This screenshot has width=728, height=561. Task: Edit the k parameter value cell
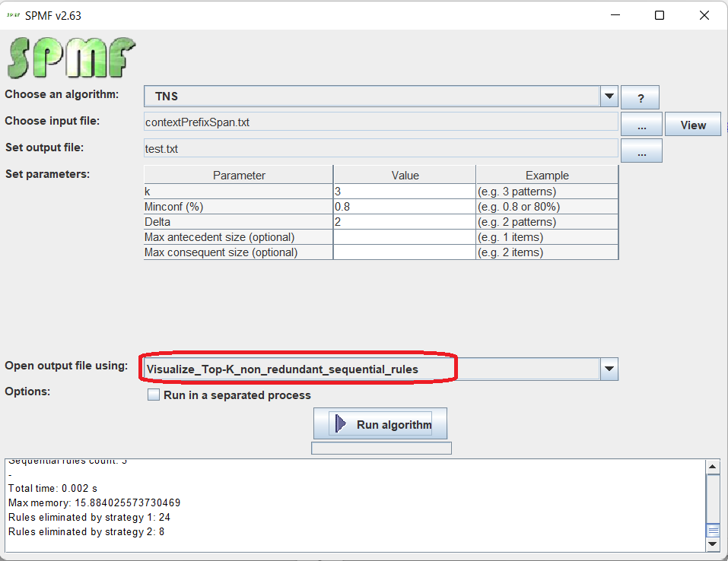click(x=404, y=192)
